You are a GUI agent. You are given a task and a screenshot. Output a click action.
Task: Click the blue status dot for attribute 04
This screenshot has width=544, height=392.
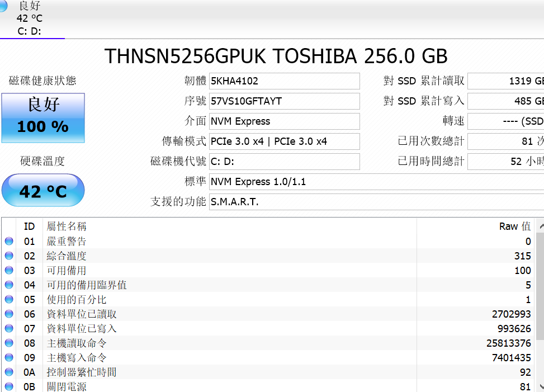coord(9,285)
